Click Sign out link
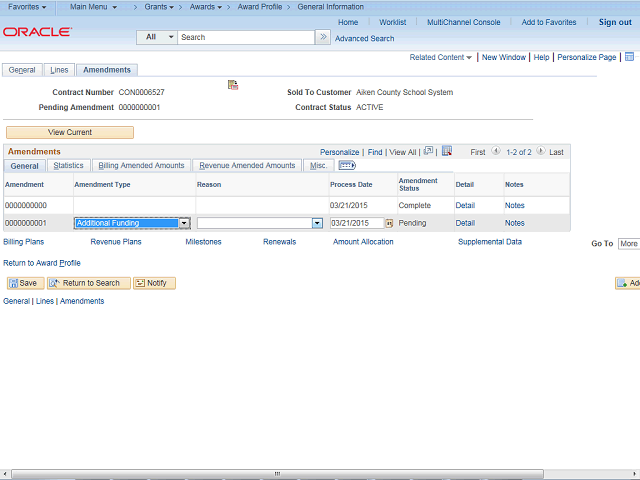Viewport: 640px width, 480px height. [x=615, y=22]
